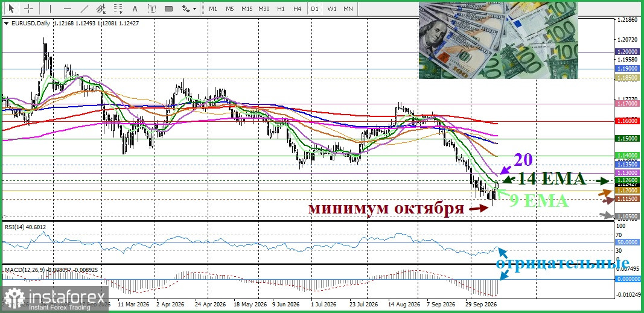Switch to M15 timeframe

[x=247, y=8]
